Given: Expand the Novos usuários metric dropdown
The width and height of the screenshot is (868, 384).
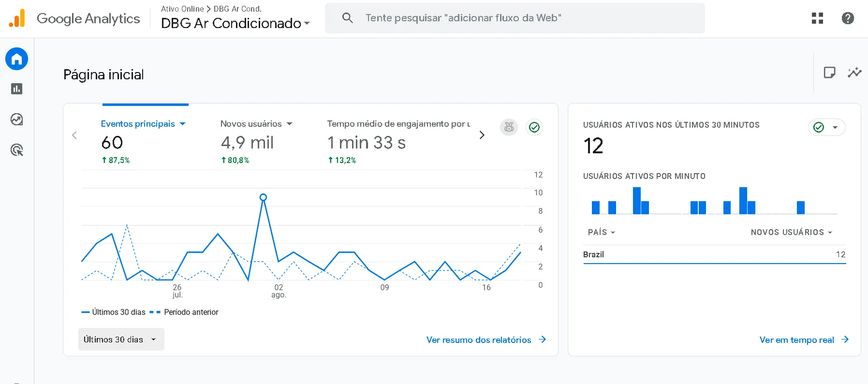Looking at the screenshot, I should pyautogui.click(x=290, y=124).
